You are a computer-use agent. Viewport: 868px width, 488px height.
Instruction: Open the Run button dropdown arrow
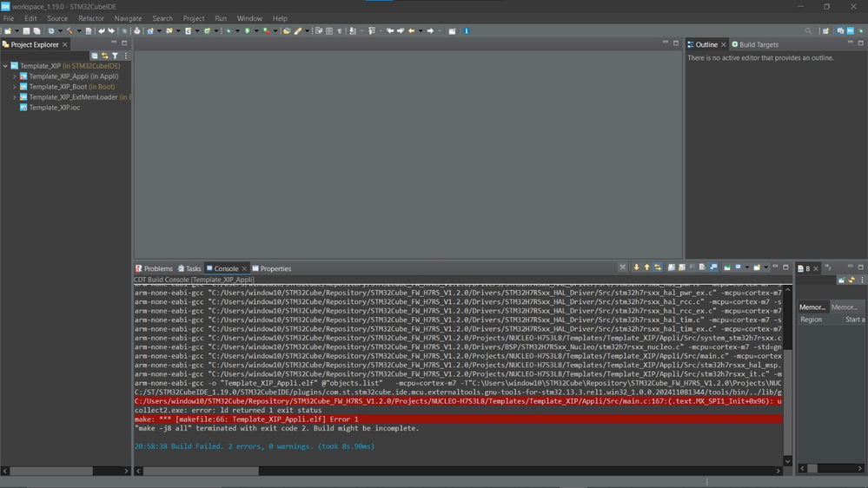pyautogui.click(x=256, y=31)
